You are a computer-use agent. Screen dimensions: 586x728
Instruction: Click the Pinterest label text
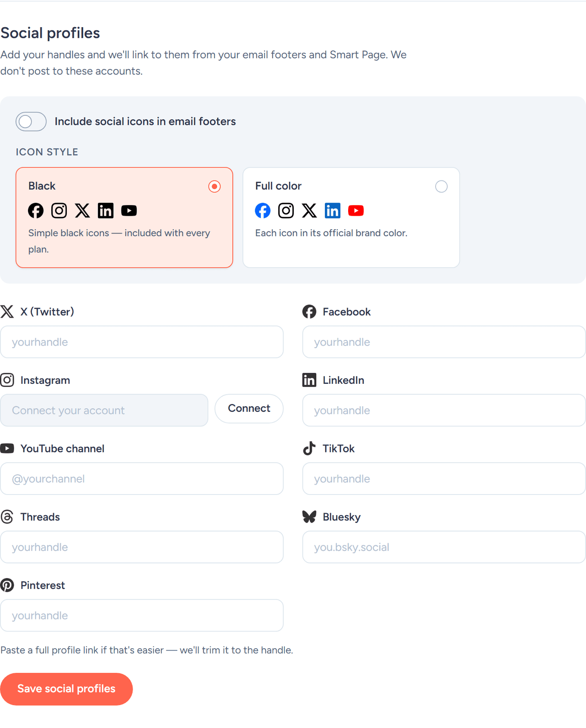click(x=43, y=585)
